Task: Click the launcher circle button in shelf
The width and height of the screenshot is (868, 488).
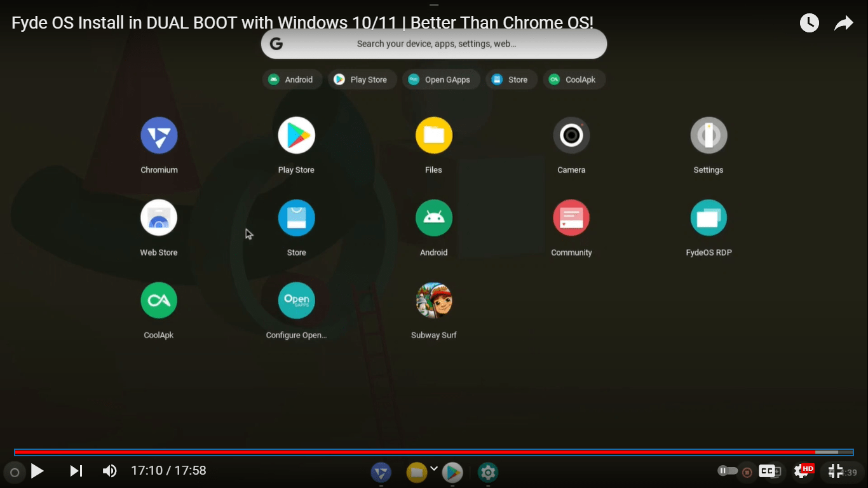Action: pyautogui.click(x=15, y=473)
